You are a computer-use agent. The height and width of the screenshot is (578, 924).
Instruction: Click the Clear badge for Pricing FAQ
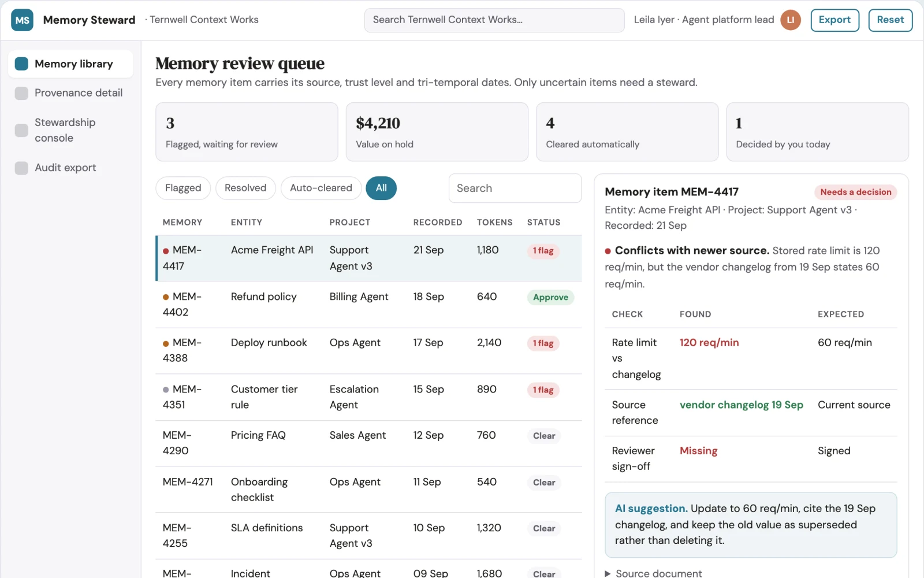point(544,436)
